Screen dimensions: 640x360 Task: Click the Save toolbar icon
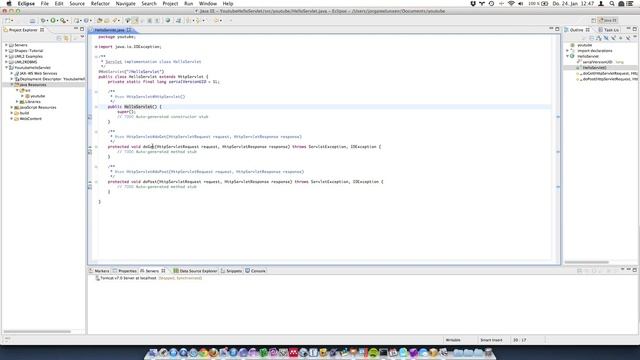point(32,20)
